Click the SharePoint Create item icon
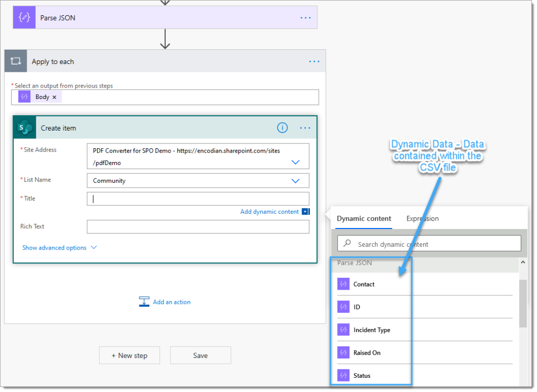The image size is (537, 392). coord(25,128)
